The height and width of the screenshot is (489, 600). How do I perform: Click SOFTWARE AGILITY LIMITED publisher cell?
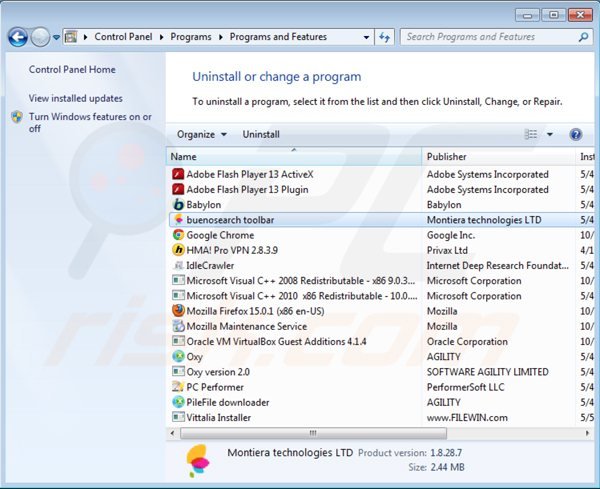click(488, 372)
